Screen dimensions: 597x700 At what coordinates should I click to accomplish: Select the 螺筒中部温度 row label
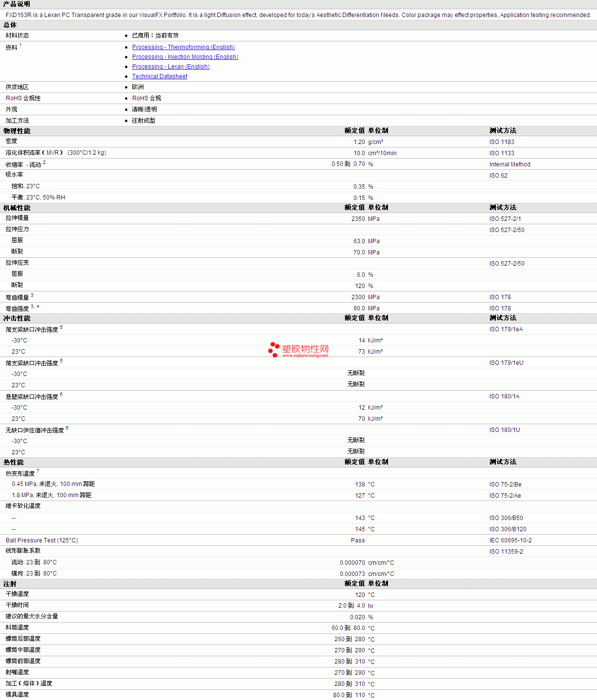[23, 650]
